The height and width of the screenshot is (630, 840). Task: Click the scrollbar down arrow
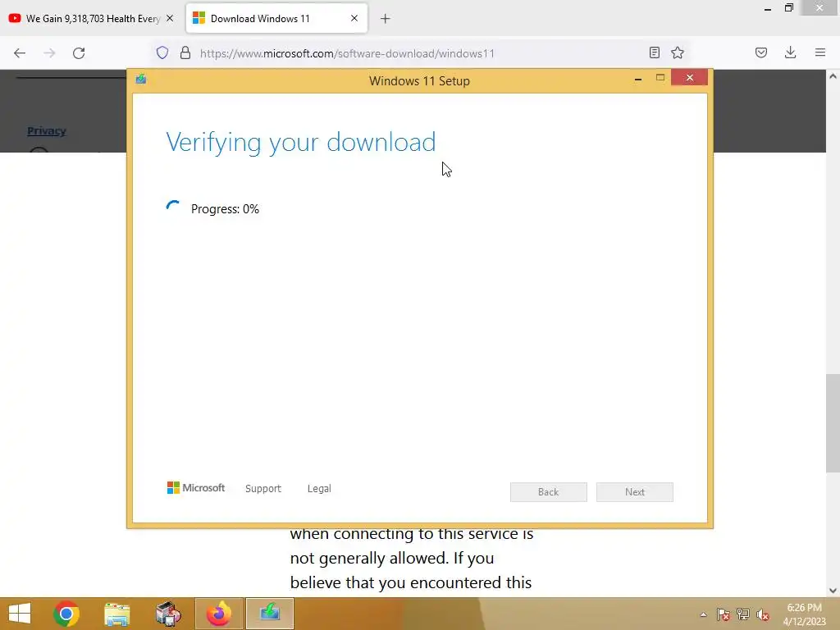[x=833, y=591]
